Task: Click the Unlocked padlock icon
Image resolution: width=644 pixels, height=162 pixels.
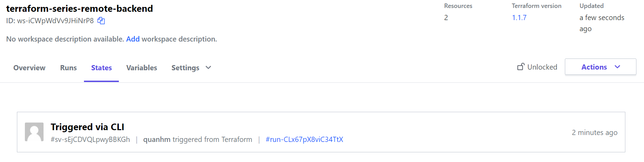Action: pos(521,67)
